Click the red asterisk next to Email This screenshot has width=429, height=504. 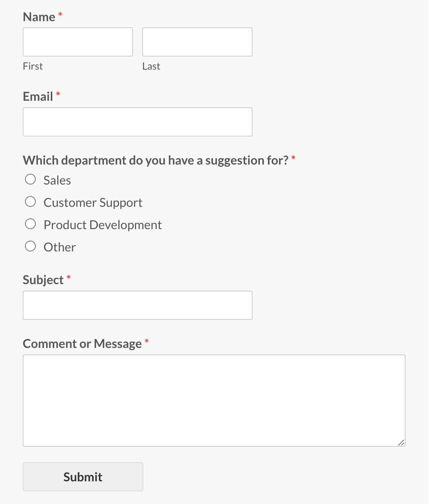[58, 95]
